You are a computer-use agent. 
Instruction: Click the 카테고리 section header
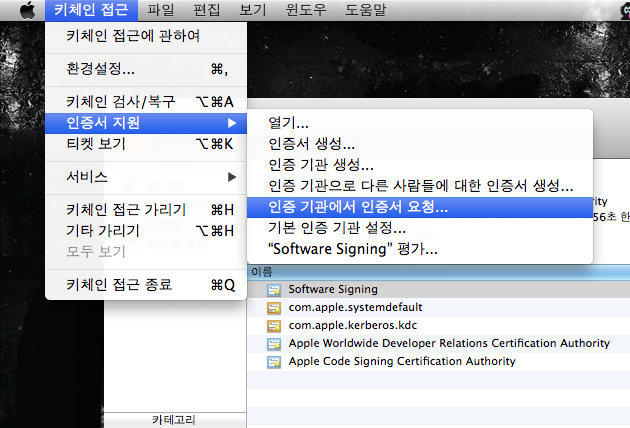pyautogui.click(x=175, y=420)
